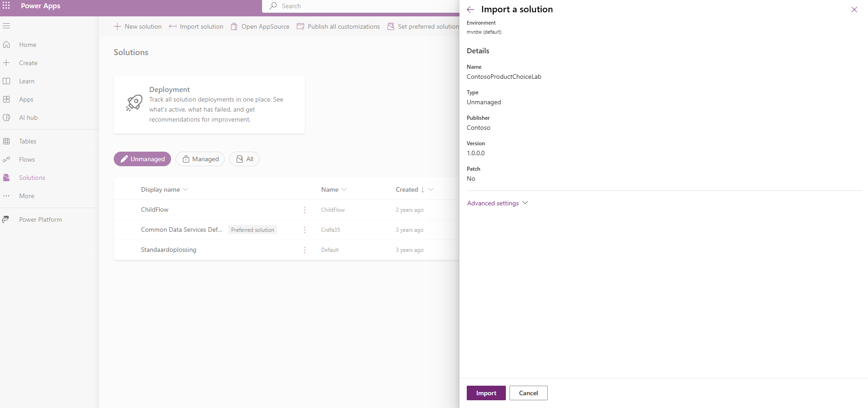Image resolution: width=868 pixels, height=408 pixels.
Task: Click the Set preferred solution icon
Action: (391, 26)
